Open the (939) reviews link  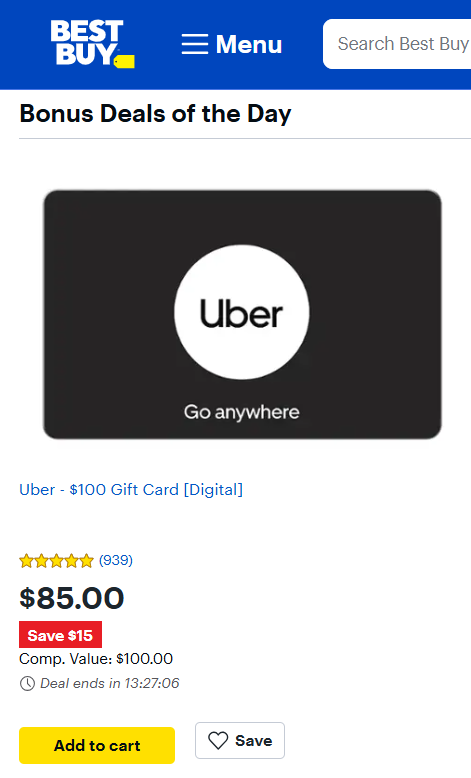pyautogui.click(x=116, y=560)
